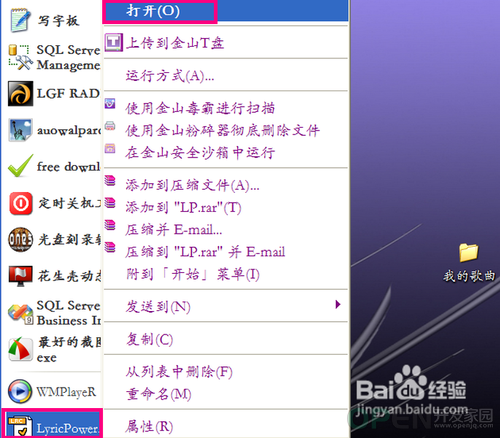This screenshot has height=438, width=500.
Task: Open the 定时关机 red power icon
Action: click(21, 203)
